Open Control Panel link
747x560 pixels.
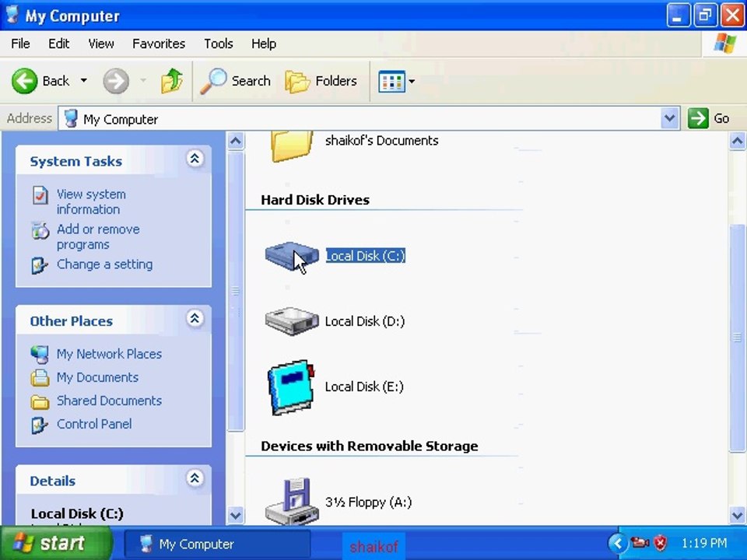click(94, 425)
